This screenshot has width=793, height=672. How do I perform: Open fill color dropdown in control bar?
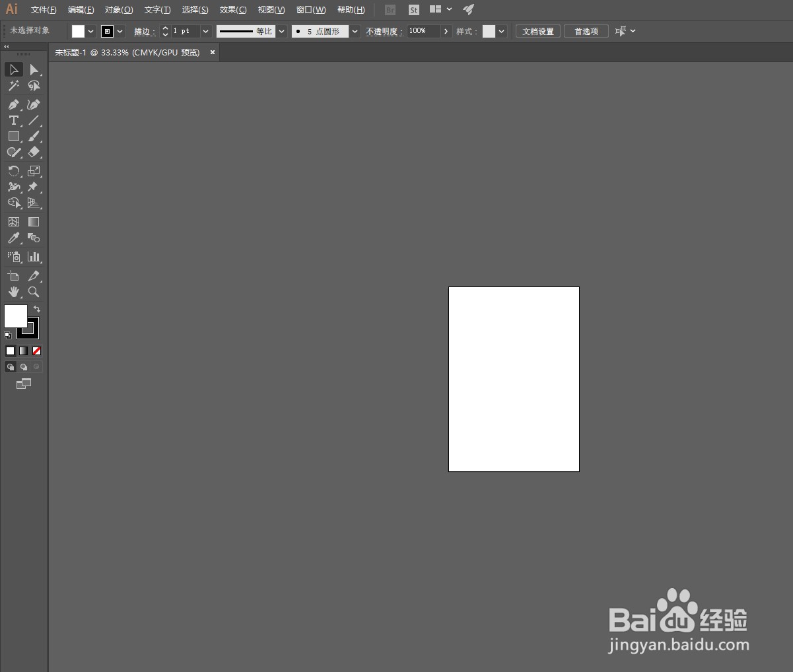91,31
